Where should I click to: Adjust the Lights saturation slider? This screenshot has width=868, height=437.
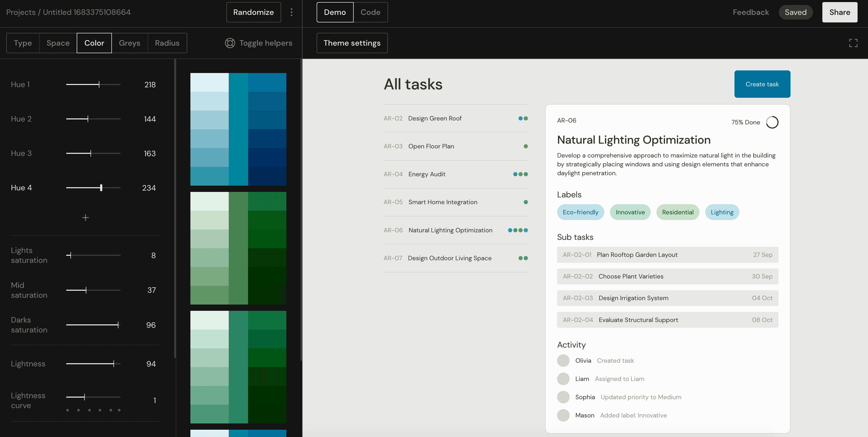click(93, 255)
